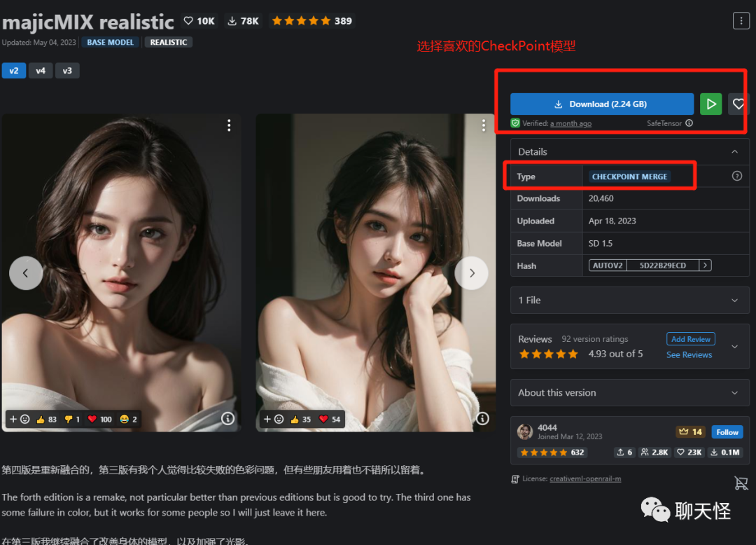Click the Download (2.24 GB) button

pyautogui.click(x=602, y=104)
